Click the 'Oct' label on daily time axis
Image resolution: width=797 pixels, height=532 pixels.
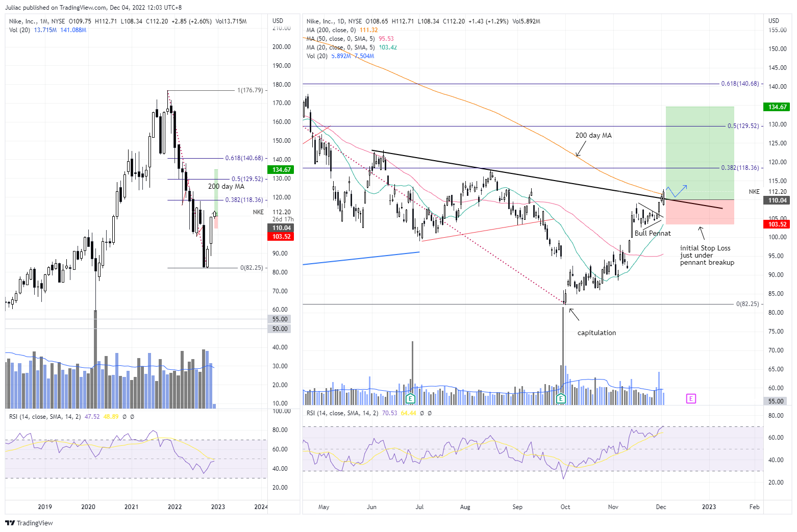[x=565, y=507]
